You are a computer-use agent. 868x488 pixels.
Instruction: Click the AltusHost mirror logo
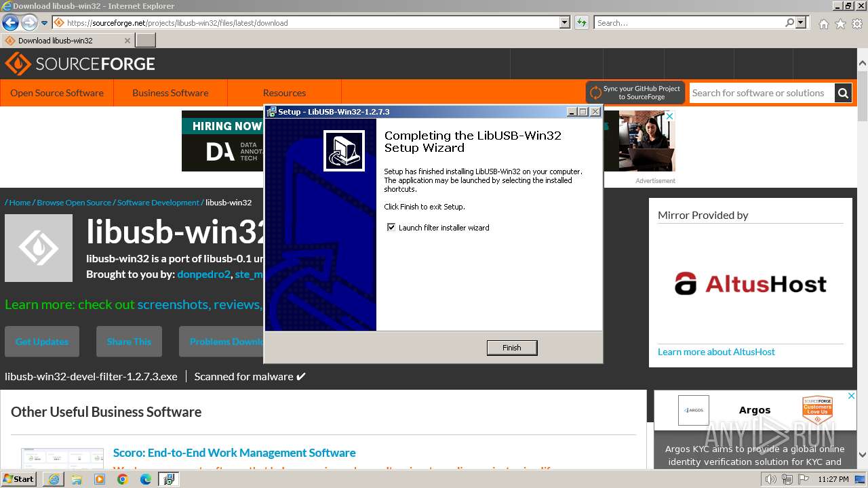tap(751, 283)
